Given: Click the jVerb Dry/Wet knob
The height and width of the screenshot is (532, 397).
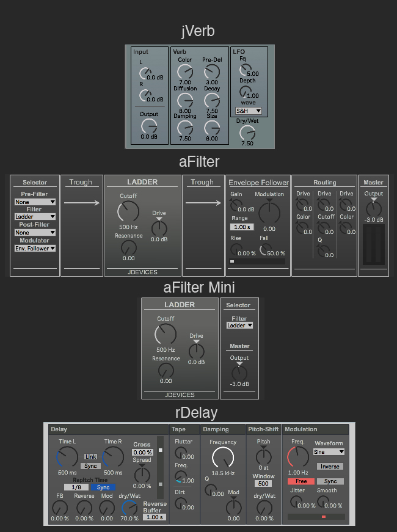Looking at the screenshot, I should [x=247, y=133].
